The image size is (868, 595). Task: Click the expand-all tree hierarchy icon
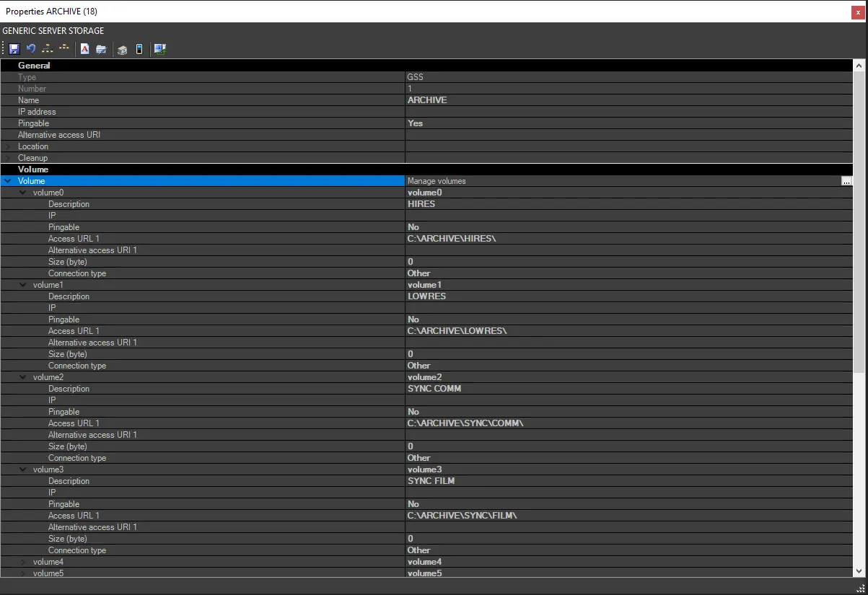pyautogui.click(x=48, y=49)
